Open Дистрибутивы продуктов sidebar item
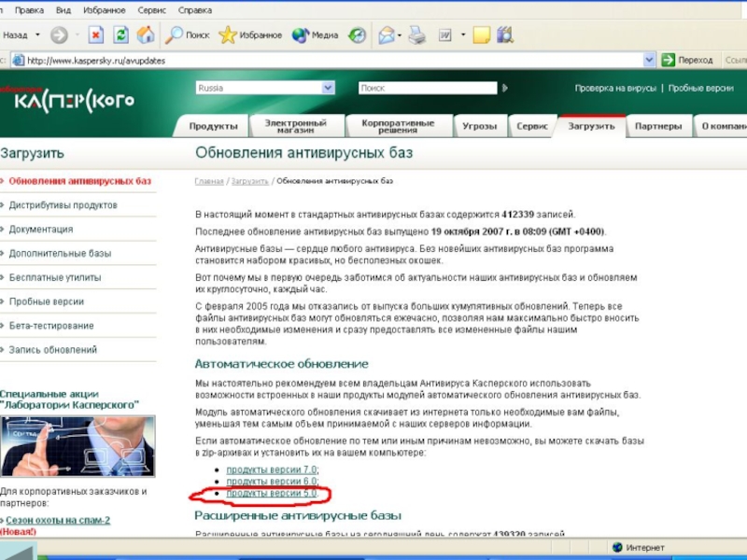Image resolution: width=747 pixels, height=560 pixels. point(63,205)
